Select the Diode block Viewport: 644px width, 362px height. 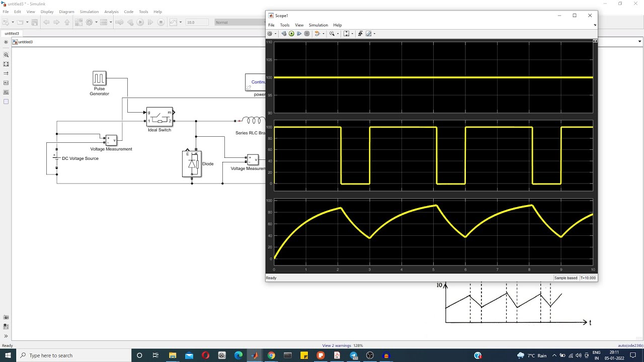(192, 164)
